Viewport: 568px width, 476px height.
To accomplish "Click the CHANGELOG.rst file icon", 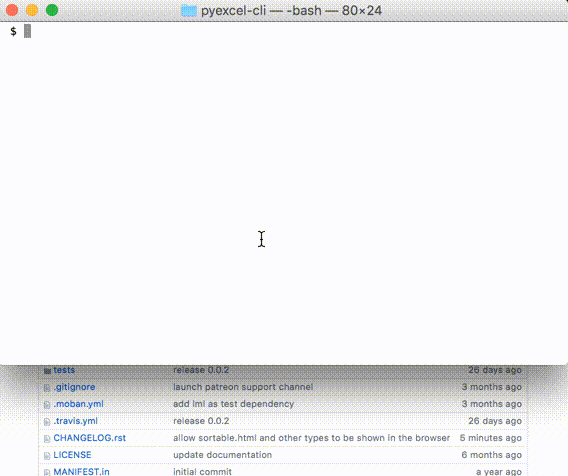I will (x=47, y=439).
